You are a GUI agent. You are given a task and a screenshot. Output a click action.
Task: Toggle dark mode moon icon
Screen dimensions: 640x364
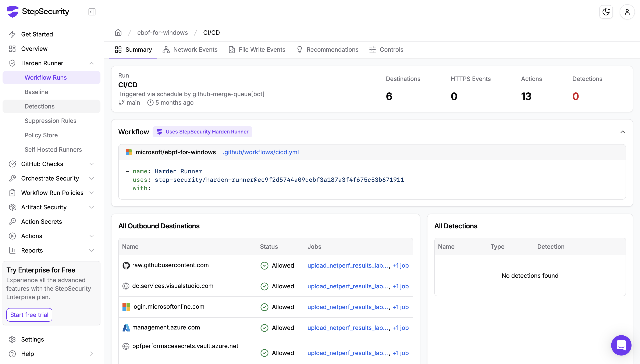tap(606, 12)
